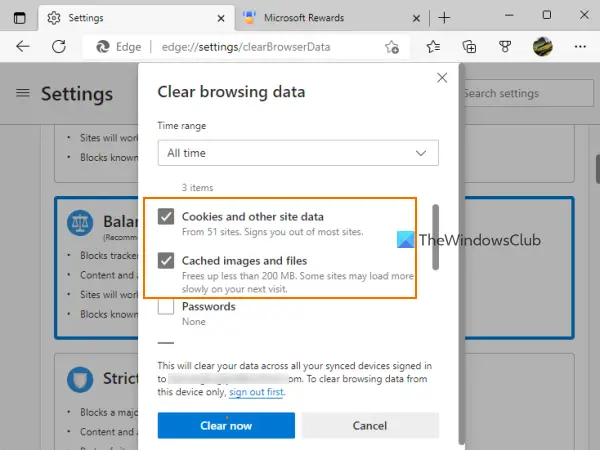Check the Passwords checkbox
Image resolution: width=600 pixels, height=450 pixels.
tap(166, 307)
